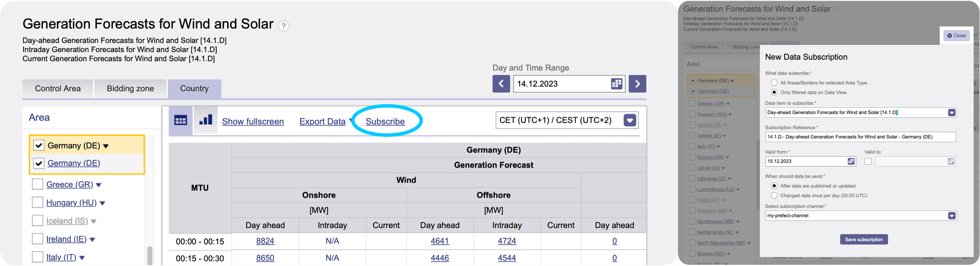Switch to table view icon
This screenshot has height=266, width=980.
click(x=180, y=121)
